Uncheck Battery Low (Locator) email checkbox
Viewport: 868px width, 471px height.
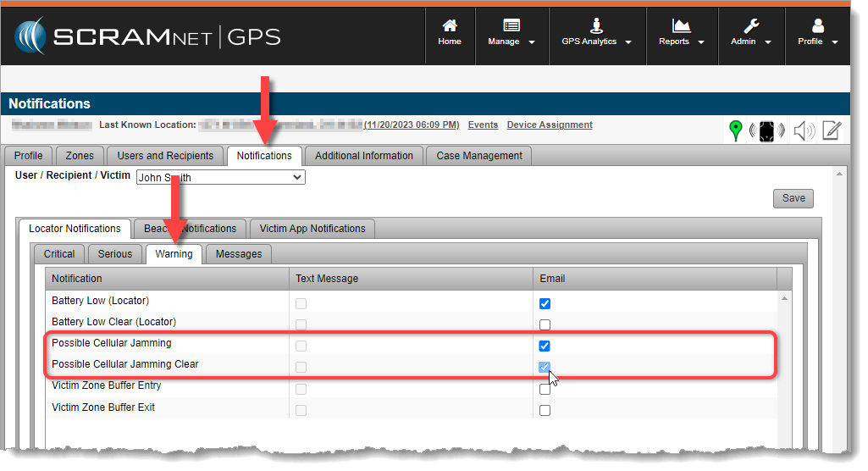coord(545,303)
